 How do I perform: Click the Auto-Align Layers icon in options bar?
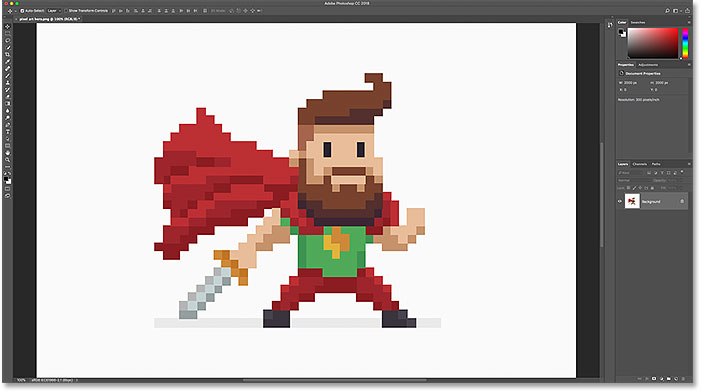tap(204, 11)
